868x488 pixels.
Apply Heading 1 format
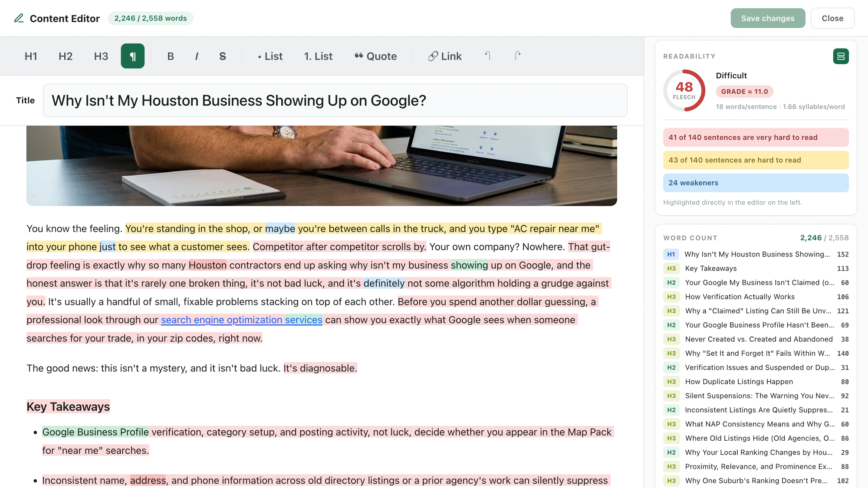point(31,56)
